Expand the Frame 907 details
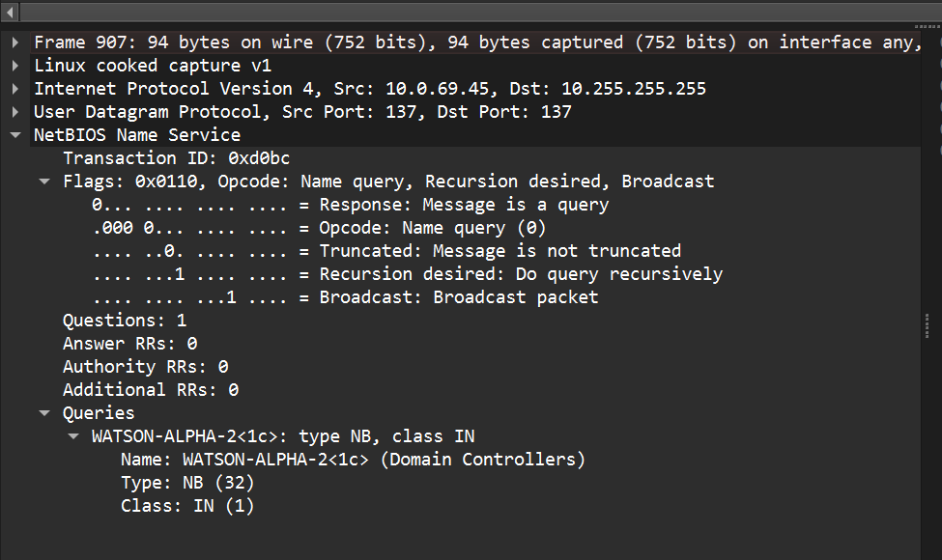This screenshot has height=560, width=942. point(15,42)
